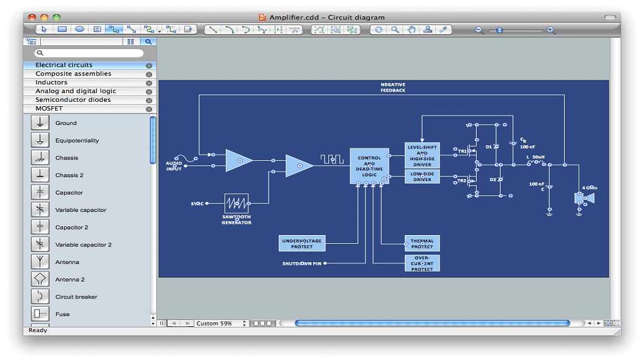Pick the Ground symbol
The width and height of the screenshot is (644, 362).
[x=40, y=123]
